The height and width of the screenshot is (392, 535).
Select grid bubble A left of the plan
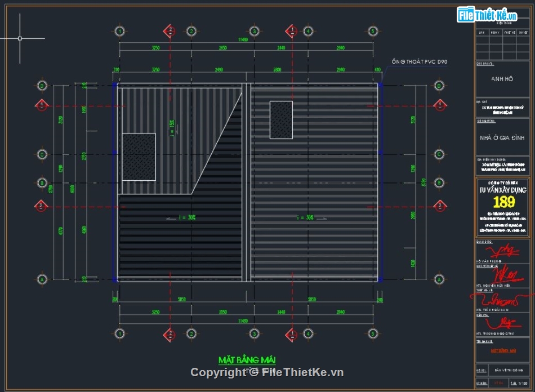(42, 279)
